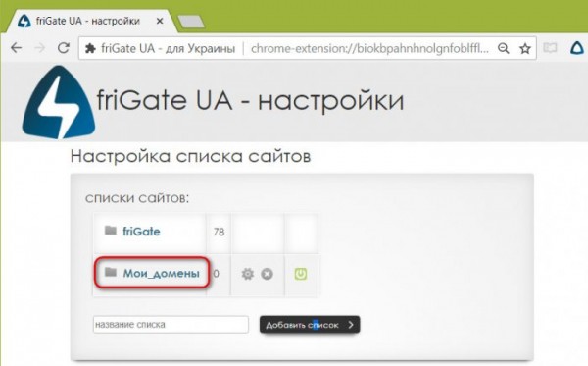The image size is (588, 366).
Task: Click the Настройка списка сайтов heading
Action: pos(191,156)
